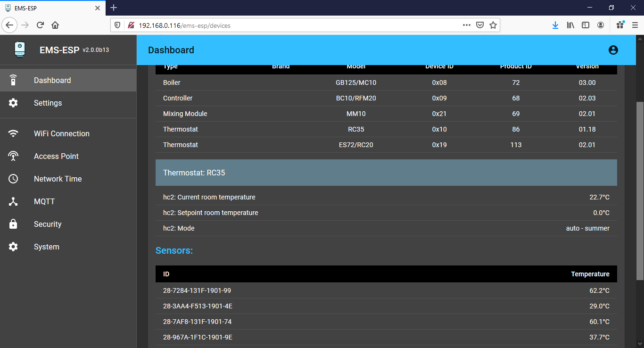Screen dimensions: 644x348
Task: Click the user profile icon in the Dashboard header
Action: pos(613,50)
